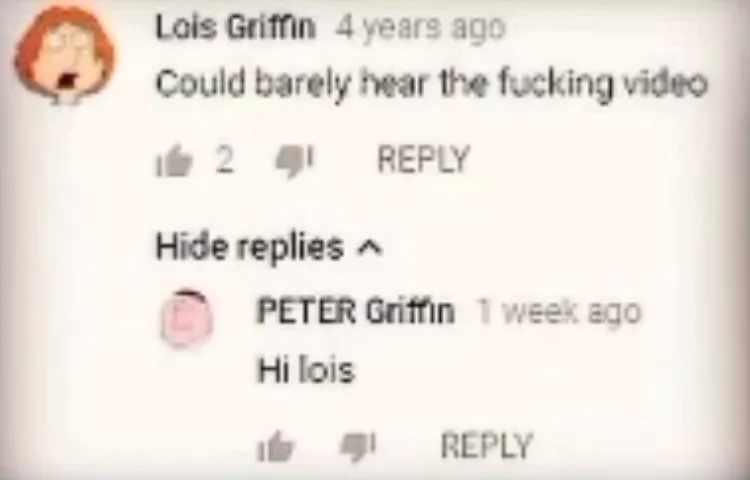Screen dimensions: 750x480
Task: Click the Hi lois reply text
Action: click(x=306, y=370)
